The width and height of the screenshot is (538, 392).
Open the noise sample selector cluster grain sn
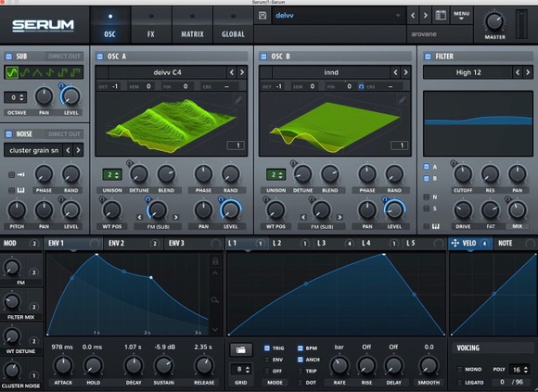tap(33, 150)
